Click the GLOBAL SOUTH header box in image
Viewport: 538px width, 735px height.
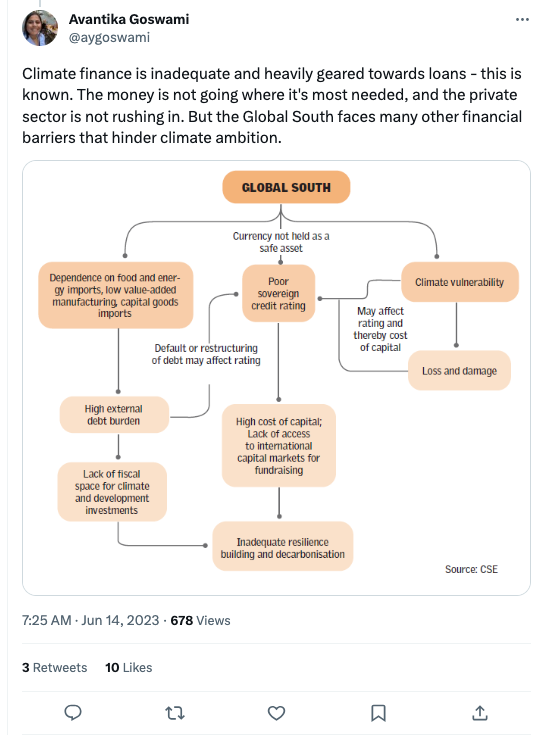pos(286,187)
